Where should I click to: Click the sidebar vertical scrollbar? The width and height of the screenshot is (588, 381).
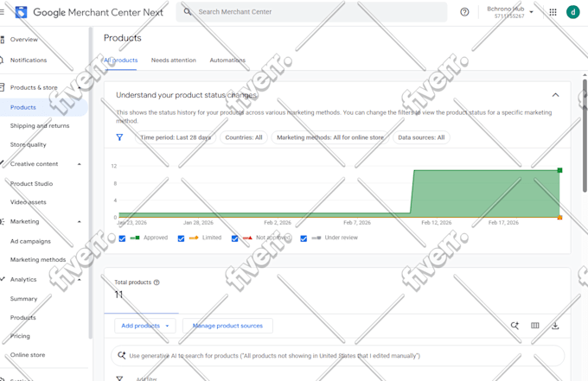[x=90, y=183]
